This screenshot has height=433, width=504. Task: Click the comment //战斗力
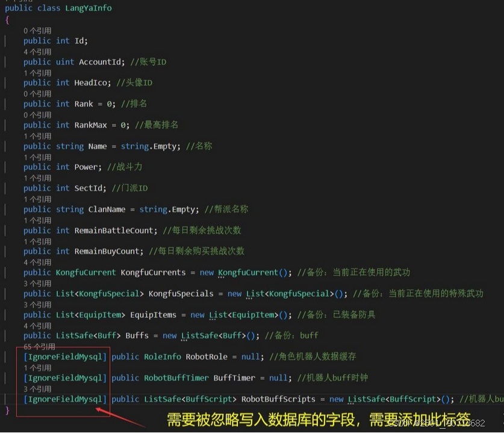125,167
